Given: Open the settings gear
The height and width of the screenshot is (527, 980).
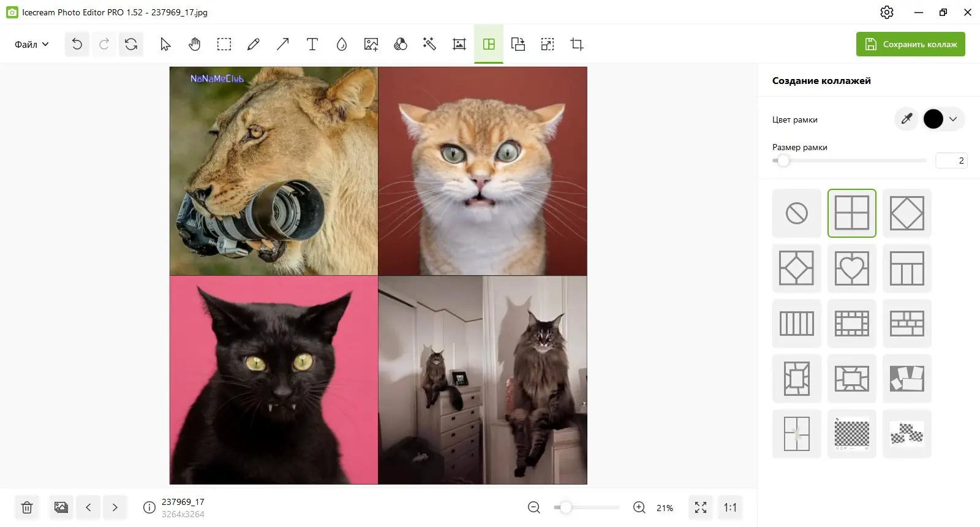Looking at the screenshot, I should (x=887, y=12).
